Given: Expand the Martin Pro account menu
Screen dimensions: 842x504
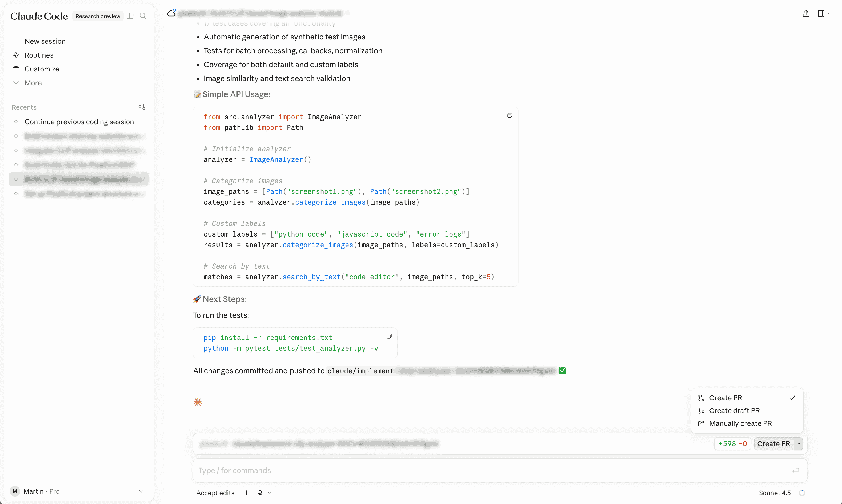Looking at the screenshot, I should coord(78,491).
